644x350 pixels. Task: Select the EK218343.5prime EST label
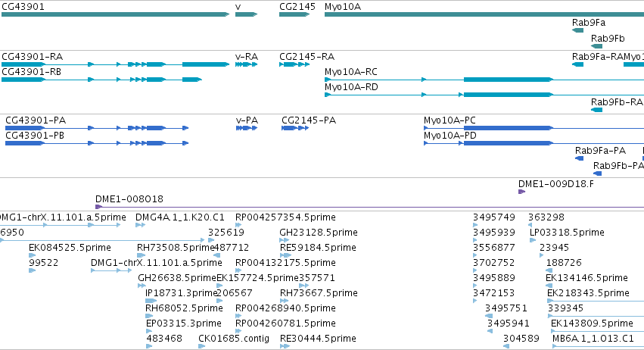pyautogui.click(x=588, y=293)
